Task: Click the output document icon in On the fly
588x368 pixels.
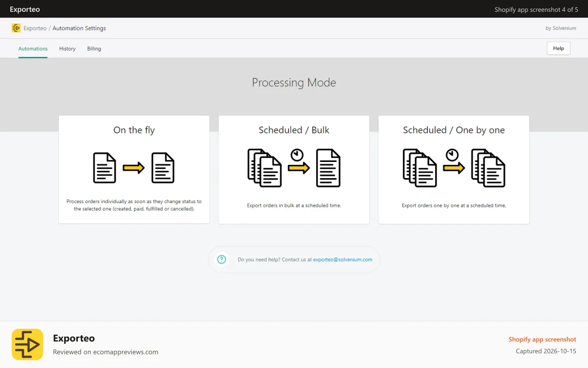Action: [163, 168]
